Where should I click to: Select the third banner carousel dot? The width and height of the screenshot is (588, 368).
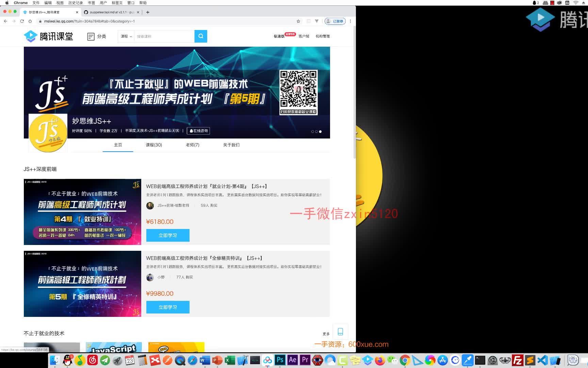pos(320,132)
